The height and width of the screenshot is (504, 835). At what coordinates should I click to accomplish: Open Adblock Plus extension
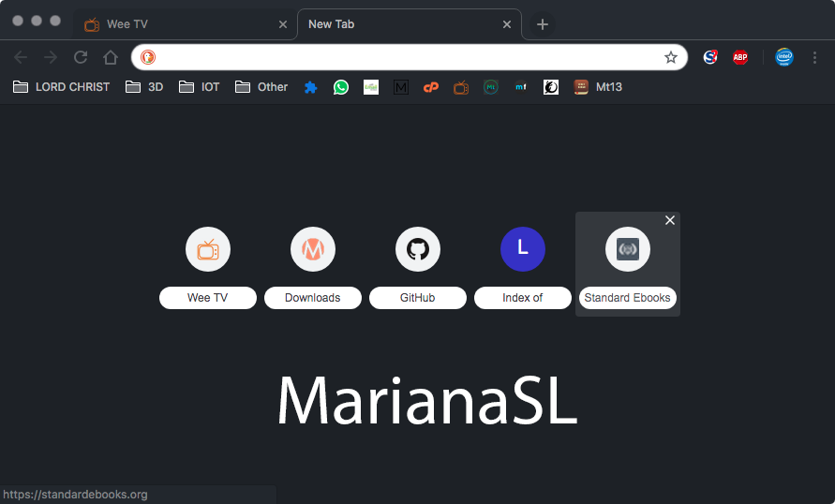740,57
